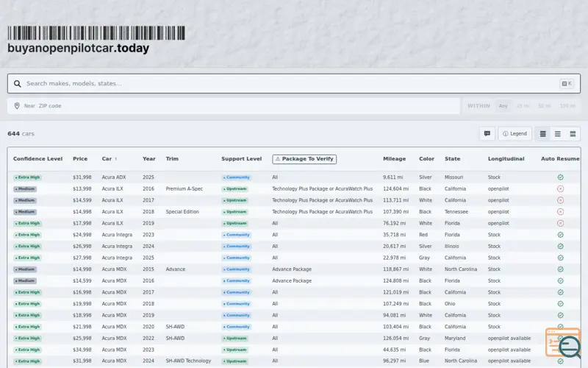This screenshot has width=588, height=368.
Task: Sort by the Mileage column header
Action: coord(394,159)
